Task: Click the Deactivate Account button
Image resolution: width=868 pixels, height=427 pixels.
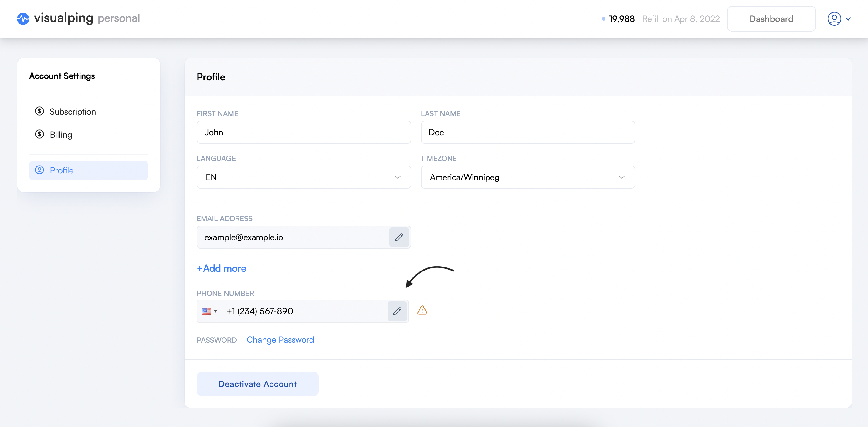Action: pyautogui.click(x=257, y=384)
